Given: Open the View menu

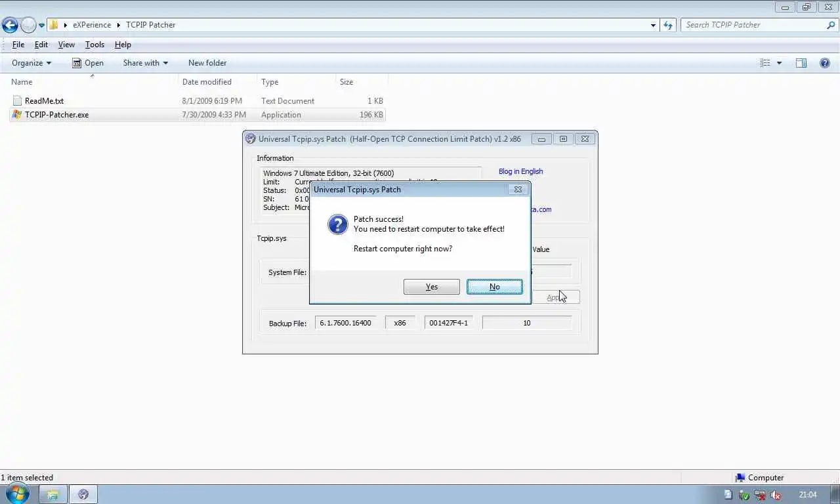Looking at the screenshot, I should [x=66, y=45].
